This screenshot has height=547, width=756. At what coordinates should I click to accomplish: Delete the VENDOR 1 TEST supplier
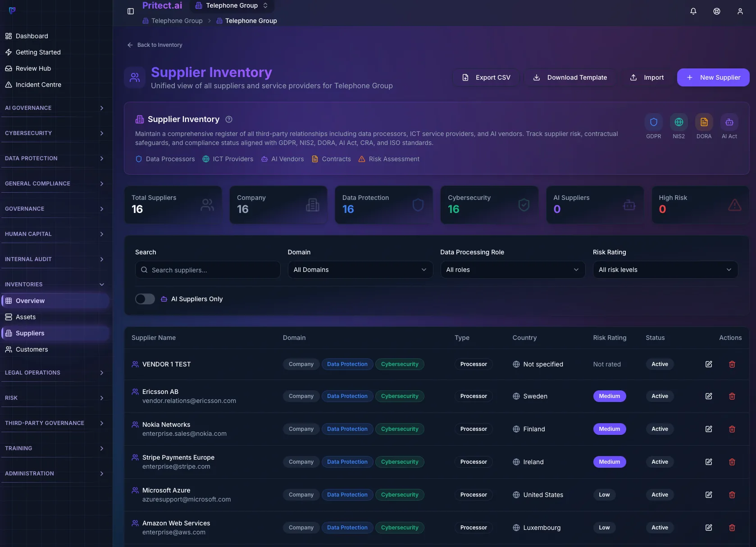pyautogui.click(x=732, y=364)
